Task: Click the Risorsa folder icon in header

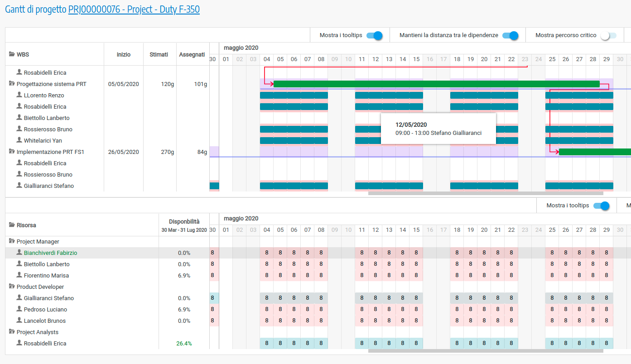Action: point(12,225)
